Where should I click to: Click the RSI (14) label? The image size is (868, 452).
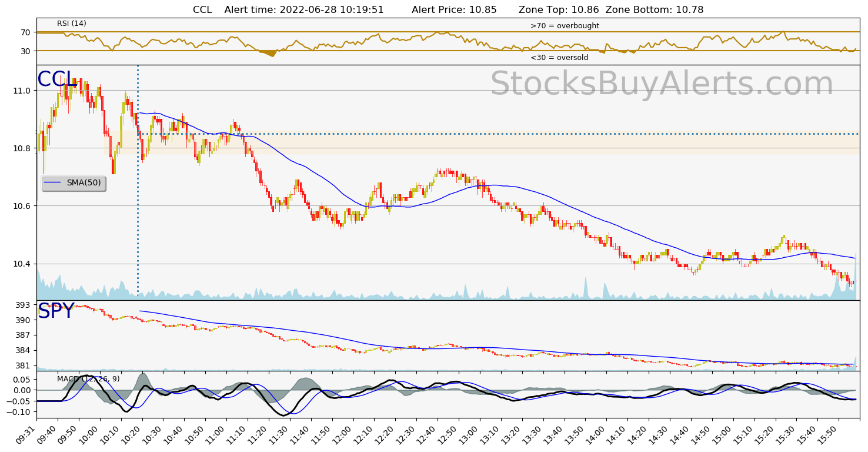point(72,24)
